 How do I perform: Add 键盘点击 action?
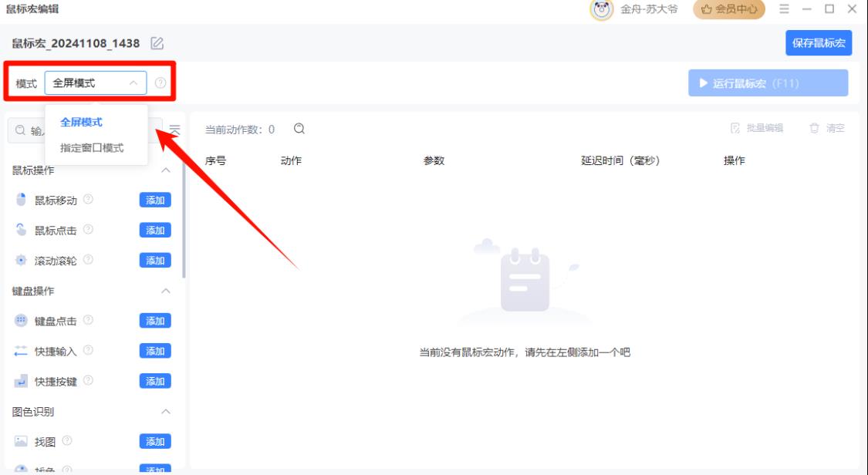point(155,321)
